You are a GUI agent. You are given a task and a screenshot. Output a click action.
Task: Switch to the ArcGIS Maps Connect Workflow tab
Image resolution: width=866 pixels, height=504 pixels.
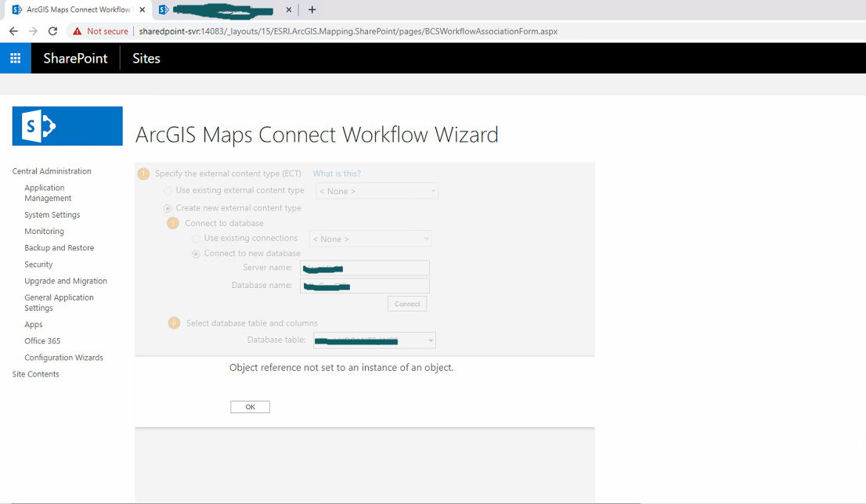pos(78,10)
